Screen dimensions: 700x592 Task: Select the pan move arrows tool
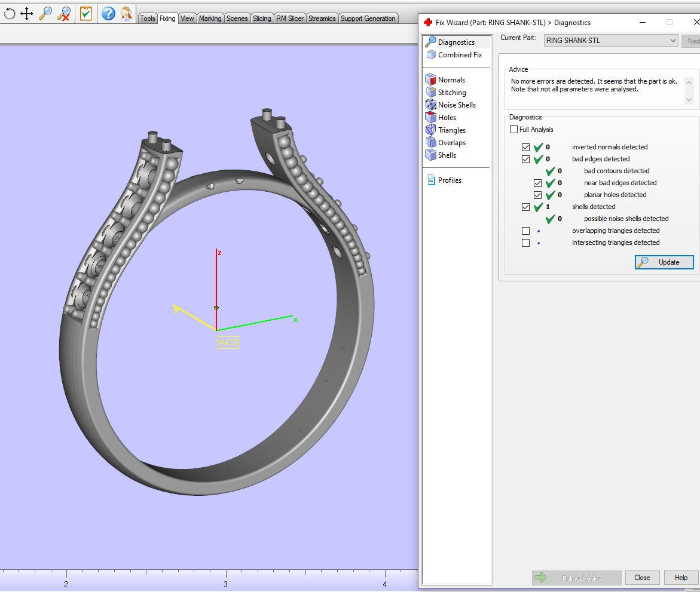(27, 13)
